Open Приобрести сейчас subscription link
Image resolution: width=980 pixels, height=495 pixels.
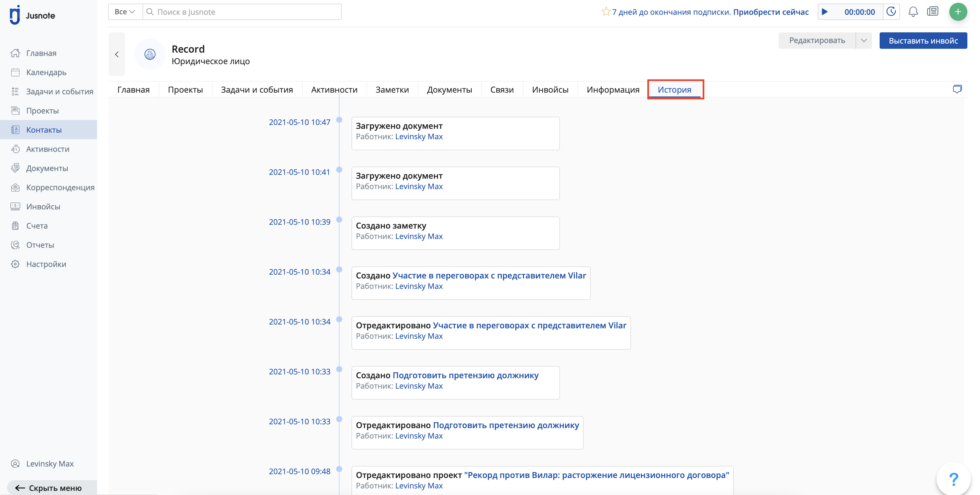tap(771, 12)
